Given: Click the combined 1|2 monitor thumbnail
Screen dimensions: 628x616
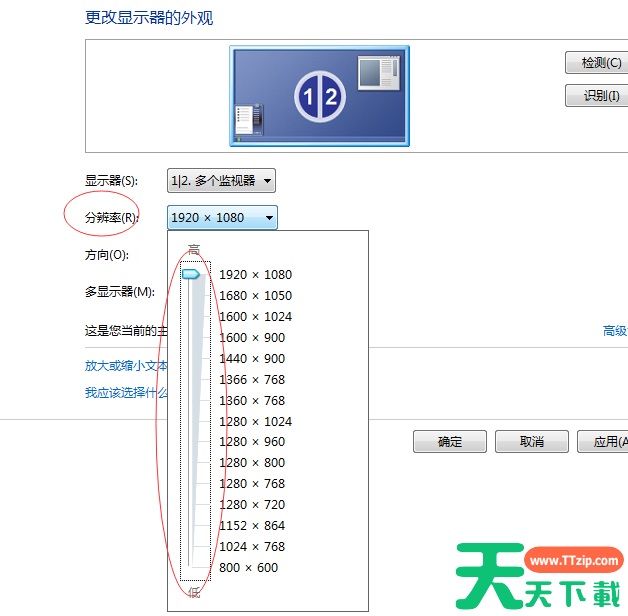Looking at the screenshot, I should [x=319, y=96].
